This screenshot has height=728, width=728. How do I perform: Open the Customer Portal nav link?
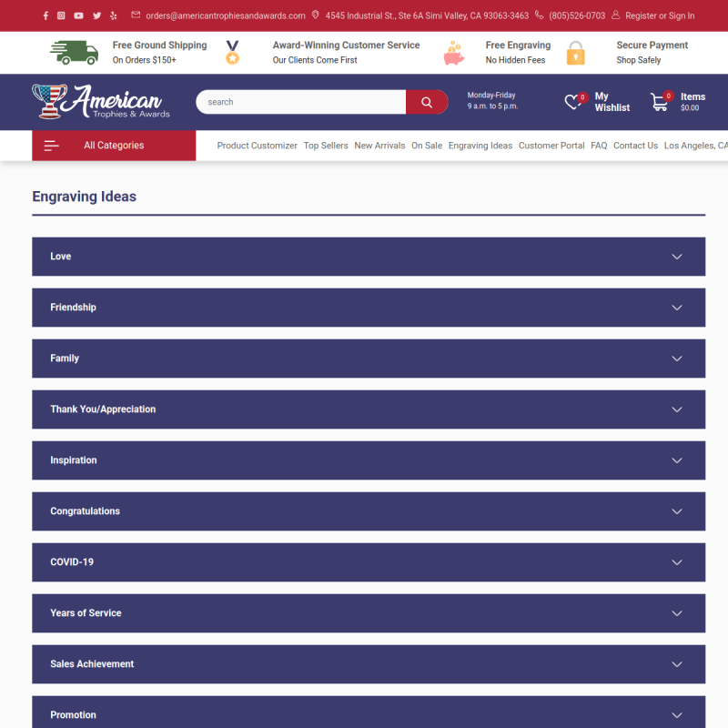(551, 146)
